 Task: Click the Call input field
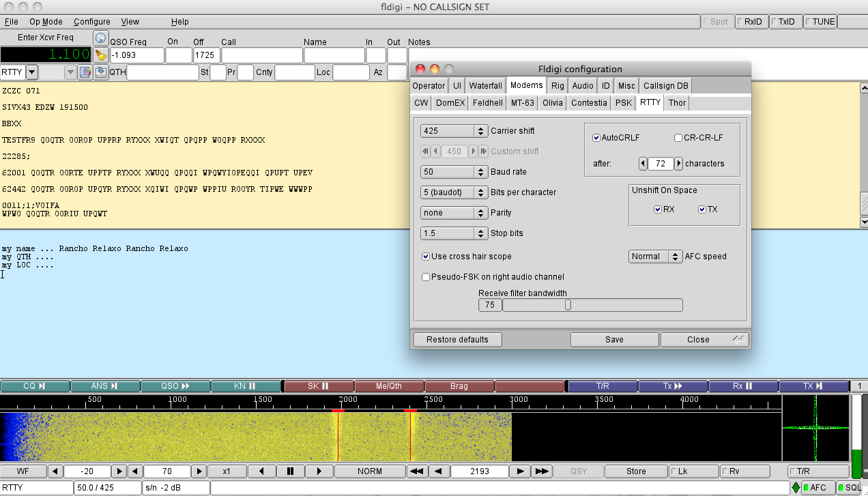pos(261,55)
